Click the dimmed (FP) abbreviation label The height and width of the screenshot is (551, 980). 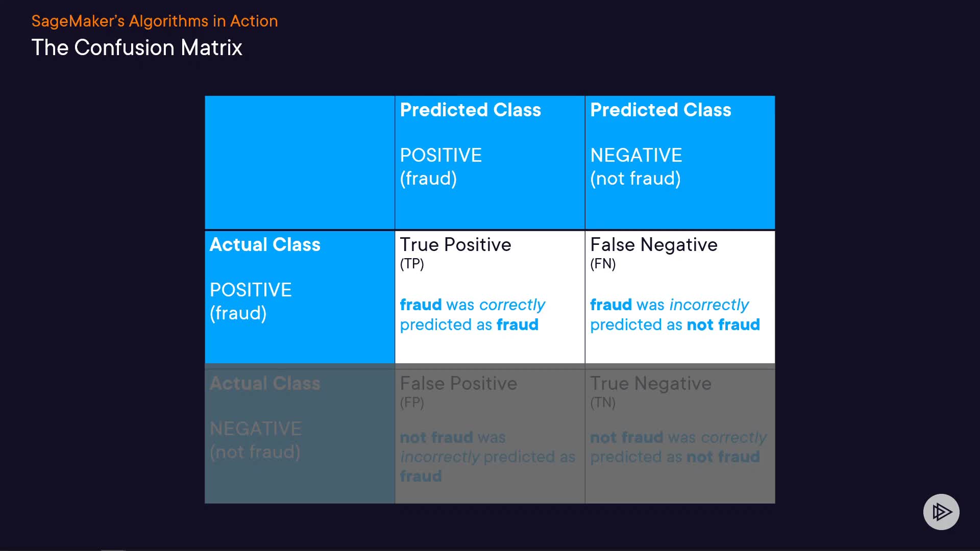[x=412, y=403]
